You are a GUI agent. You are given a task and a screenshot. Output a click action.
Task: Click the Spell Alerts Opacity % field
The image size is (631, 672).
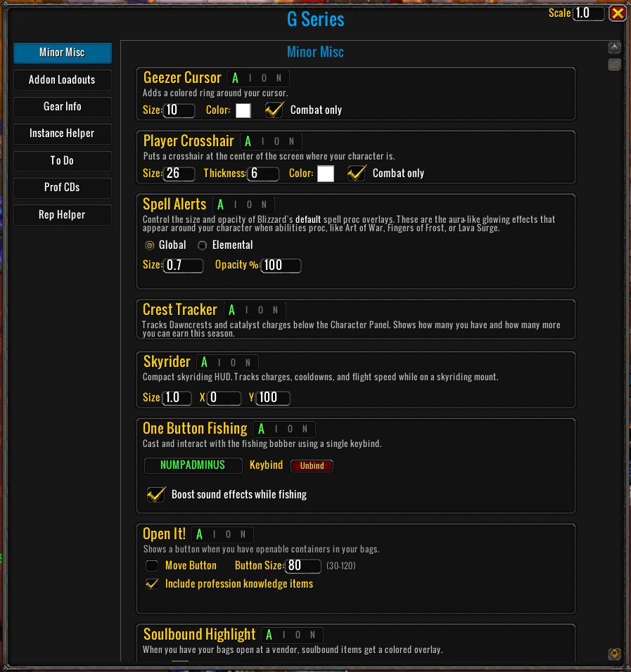281,265
